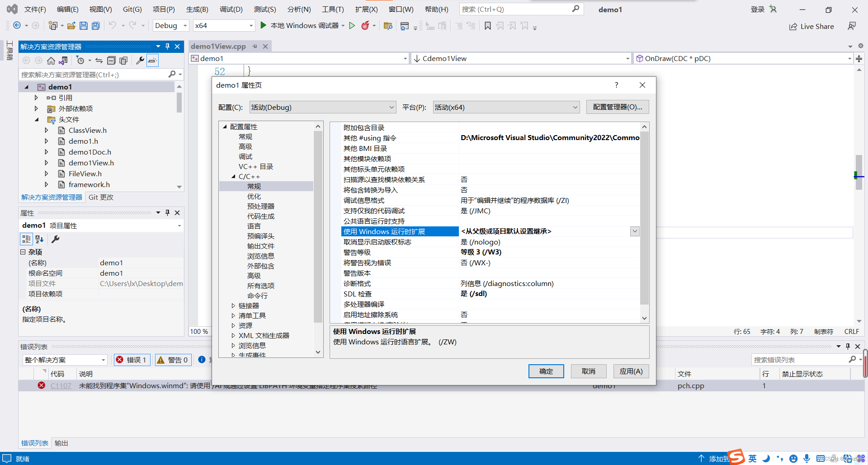Click the find in files folder icon
868x465 pixels.
coord(387,26)
